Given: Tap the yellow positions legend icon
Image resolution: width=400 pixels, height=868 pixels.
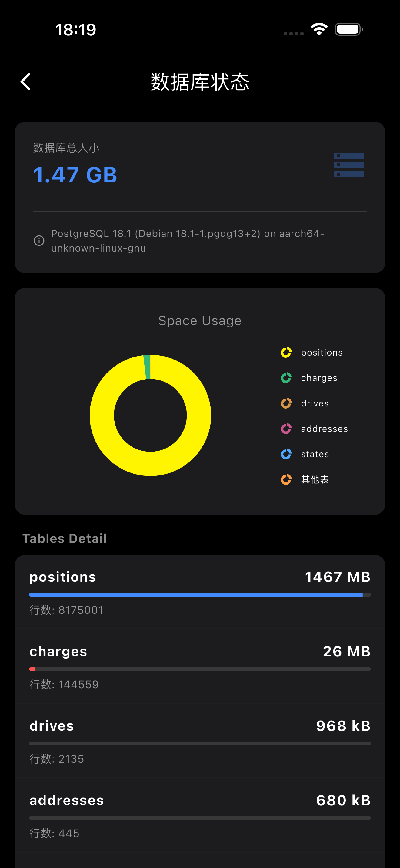Looking at the screenshot, I should coord(286,353).
